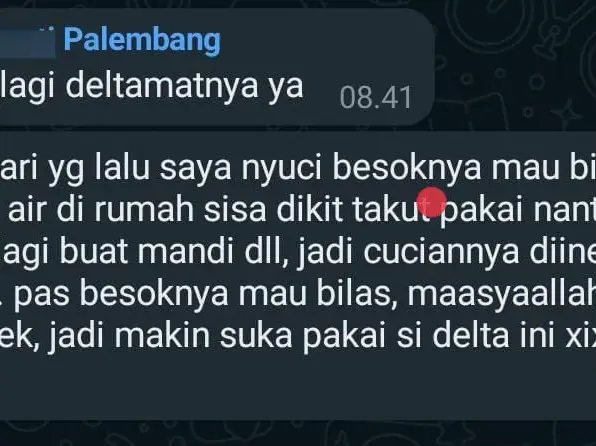Click the word "cuciannya" in the message
The image size is (596, 446).
click(441, 252)
